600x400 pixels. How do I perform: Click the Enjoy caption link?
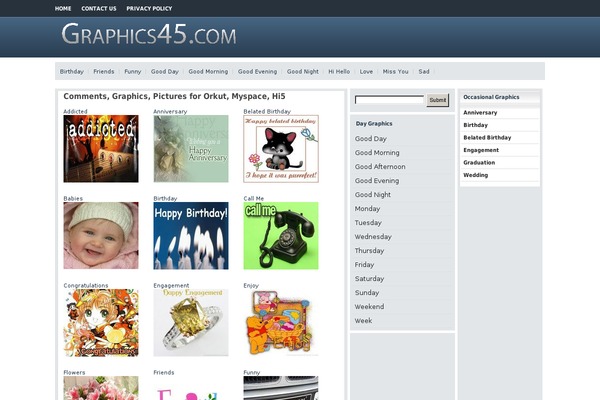[251, 286]
